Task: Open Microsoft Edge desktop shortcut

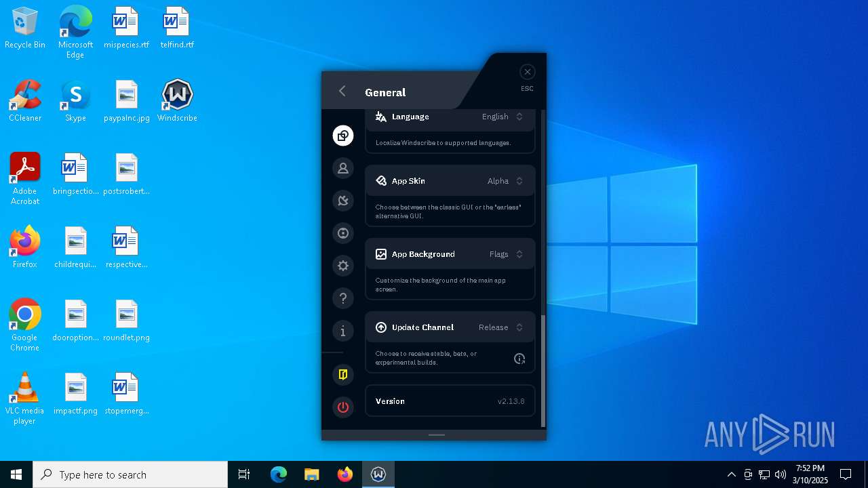Action: [x=75, y=33]
